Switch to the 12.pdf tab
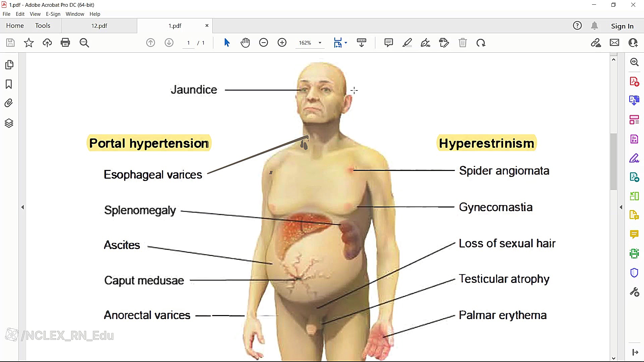This screenshot has width=644, height=362. tap(99, 26)
